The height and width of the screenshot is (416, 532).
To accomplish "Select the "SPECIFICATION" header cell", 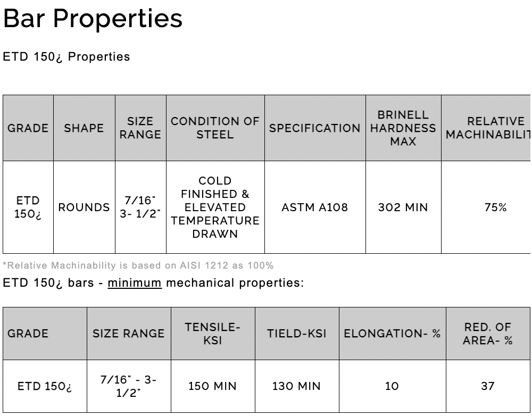I will click(x=315, y=128).
